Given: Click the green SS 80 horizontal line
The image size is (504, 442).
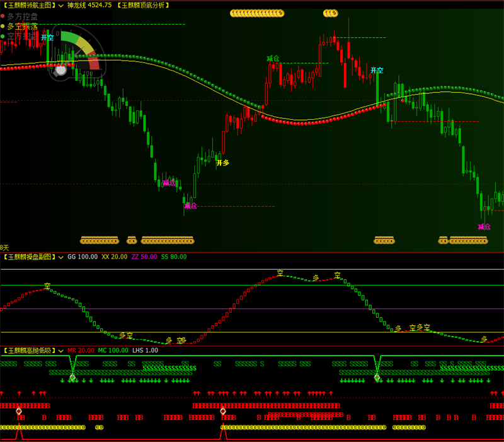Looking at the screenshot, I should coord(252,286).
